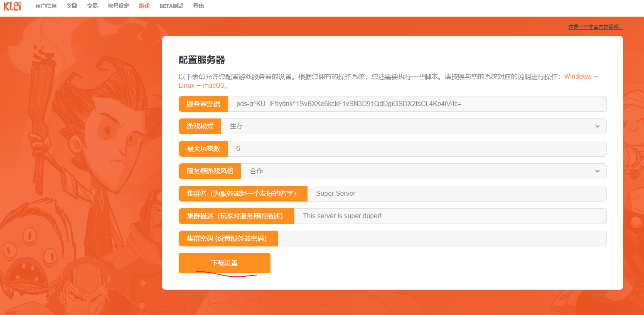
Task: Click the 集群密码 label
Action: pos(228,239)
